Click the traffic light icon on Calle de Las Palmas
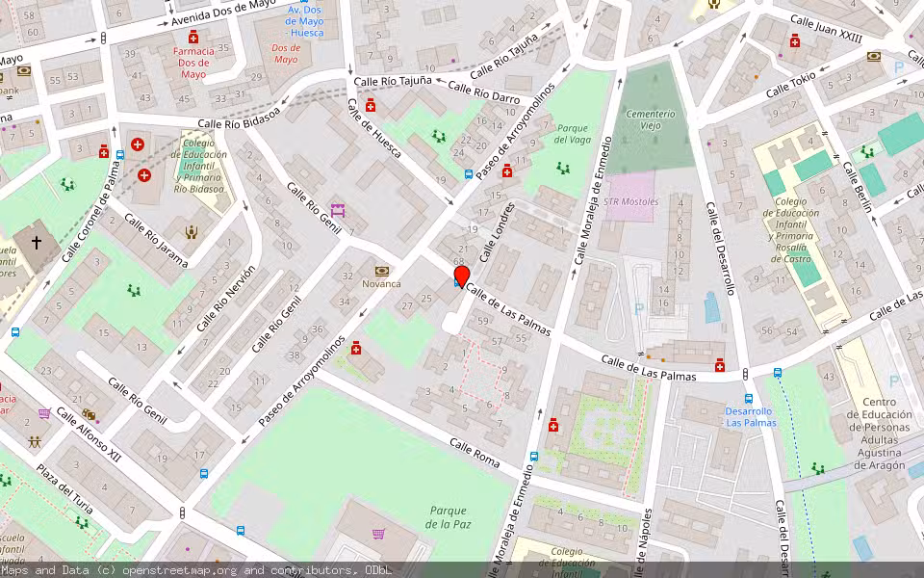 point(745,374)
